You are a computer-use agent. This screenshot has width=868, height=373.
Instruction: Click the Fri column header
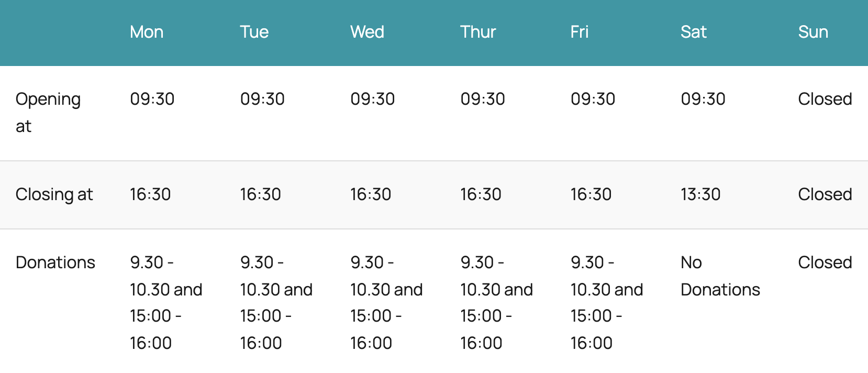(x=580, y=32)
